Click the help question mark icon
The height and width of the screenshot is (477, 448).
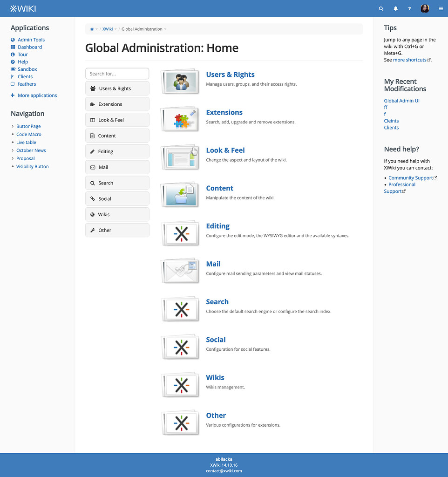[x=409, y=9]
